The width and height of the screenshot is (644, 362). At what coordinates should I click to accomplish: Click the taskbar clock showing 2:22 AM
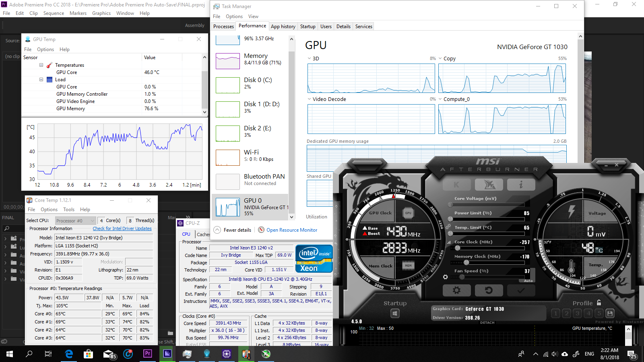point(609,354)
